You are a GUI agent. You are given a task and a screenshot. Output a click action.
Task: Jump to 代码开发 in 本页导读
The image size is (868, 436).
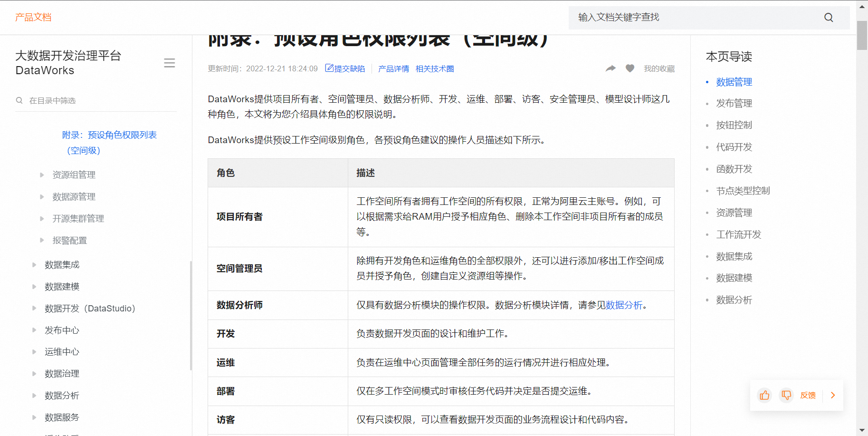pyautogui.click(x=734, y=147)
